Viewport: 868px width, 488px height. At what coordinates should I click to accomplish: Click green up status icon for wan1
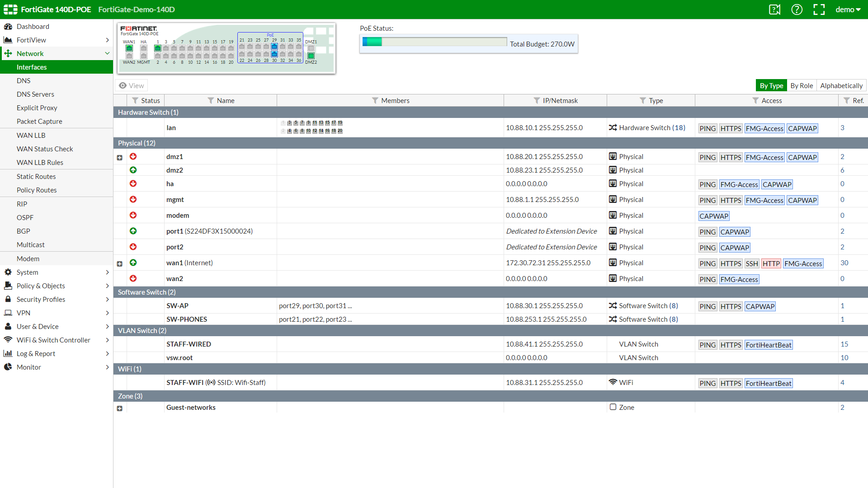coord(133,263)
